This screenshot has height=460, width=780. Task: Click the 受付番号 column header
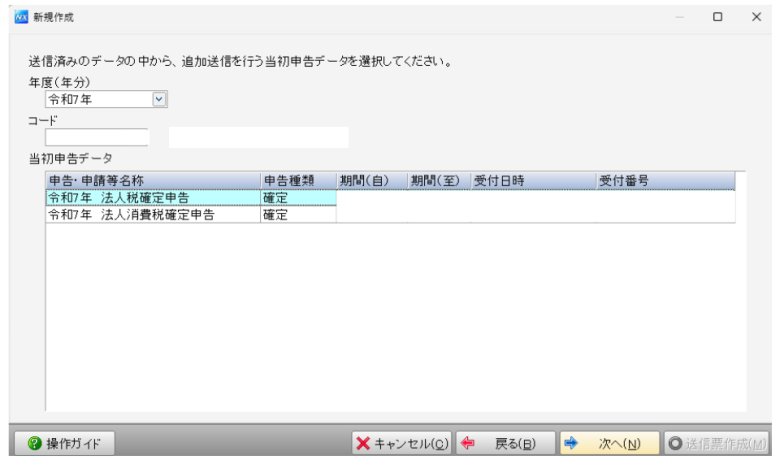coord(666,181)
